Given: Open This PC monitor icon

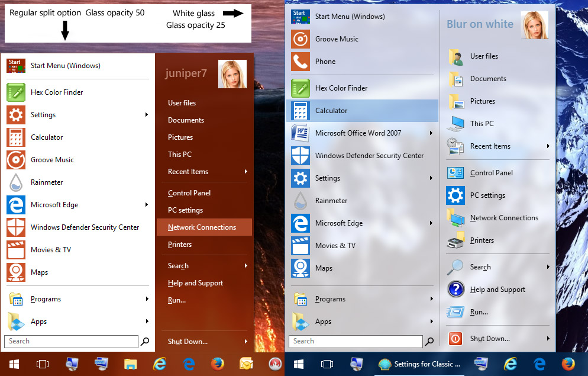Looking at the screenshot, I should tap(455, 123).
